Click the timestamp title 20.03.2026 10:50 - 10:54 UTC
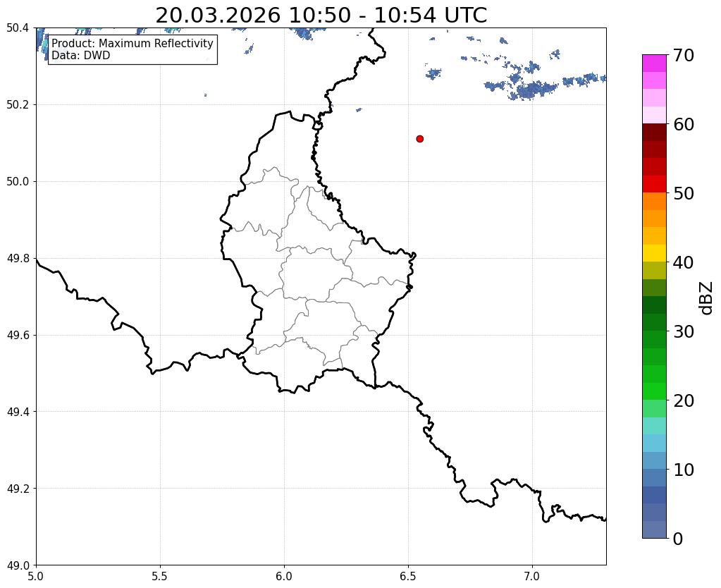The width and height of the screenshot is (721, 588). point(321,16)
